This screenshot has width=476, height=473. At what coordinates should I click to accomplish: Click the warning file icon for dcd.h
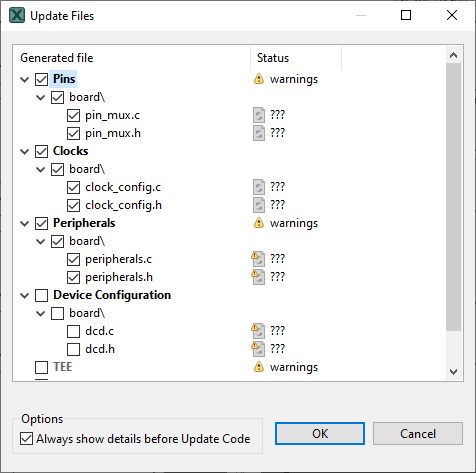[x=258, y=349]
